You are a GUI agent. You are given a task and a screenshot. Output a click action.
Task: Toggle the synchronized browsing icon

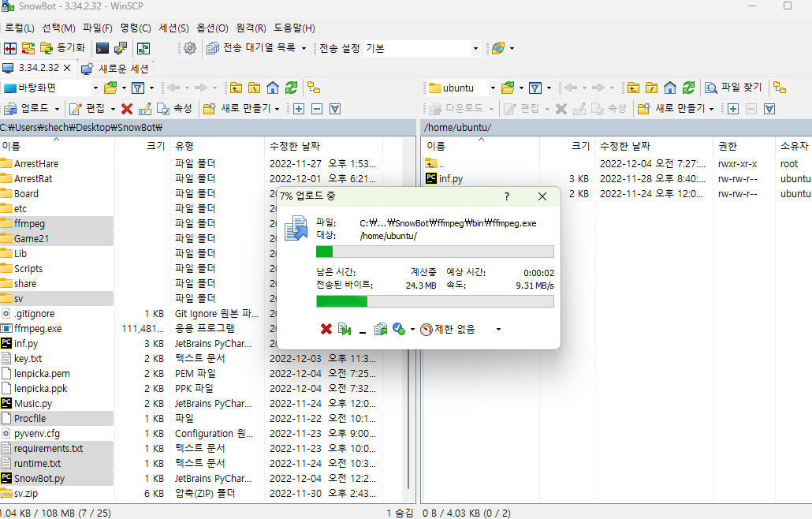143,48
